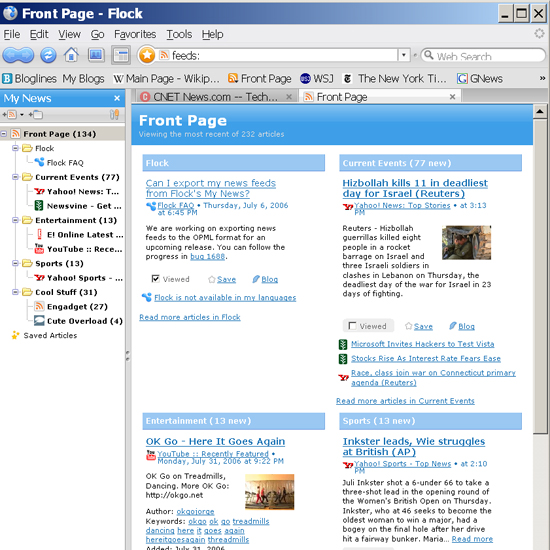Screen dimensions: 550x550
Task: Click the scrollbar up arrow
Action: [540, 112]
